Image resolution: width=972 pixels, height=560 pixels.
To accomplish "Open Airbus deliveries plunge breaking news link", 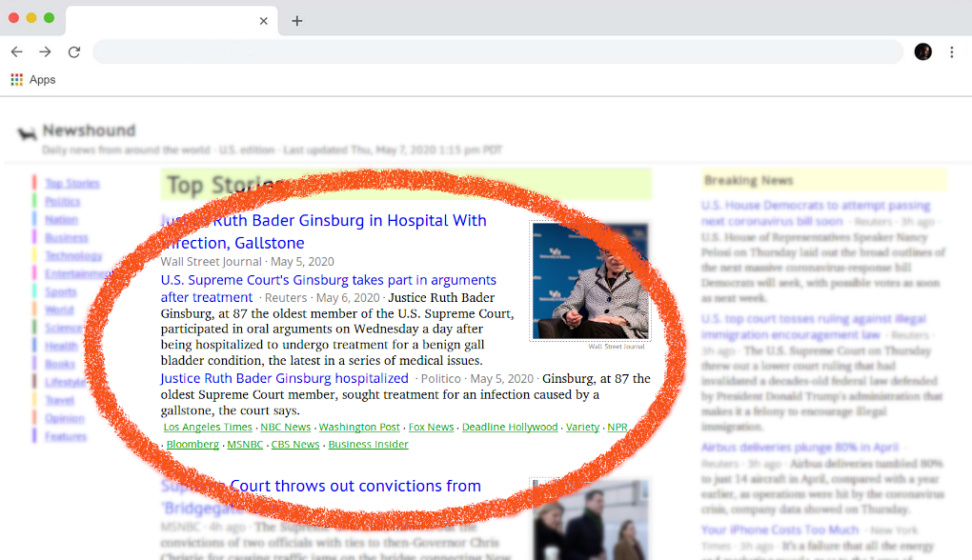I will click(800, 447).
